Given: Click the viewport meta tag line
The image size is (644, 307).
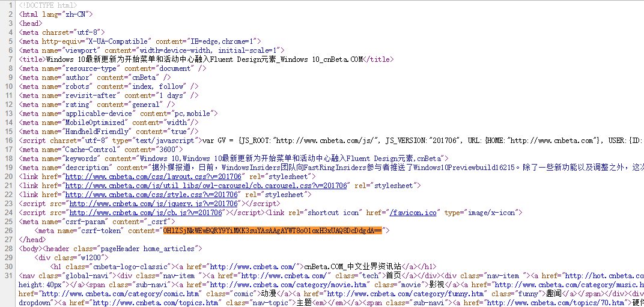Looking at the screenshot, I should (x=151, y=50).
